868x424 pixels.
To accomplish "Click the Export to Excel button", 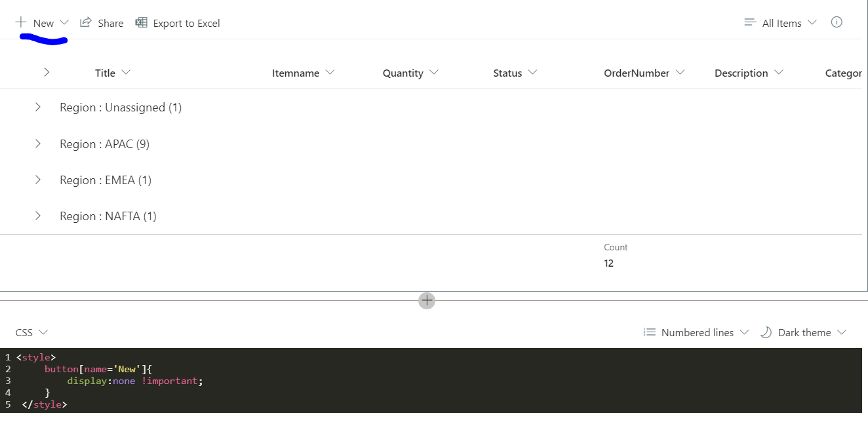I will 184,22.
